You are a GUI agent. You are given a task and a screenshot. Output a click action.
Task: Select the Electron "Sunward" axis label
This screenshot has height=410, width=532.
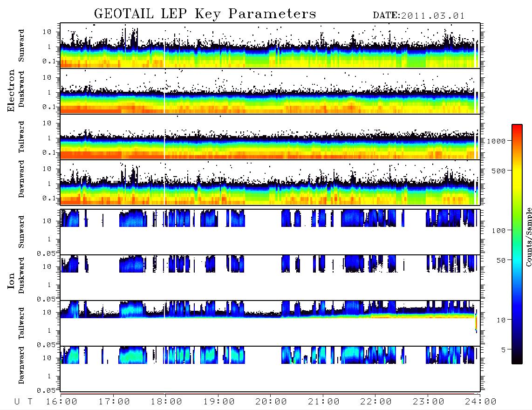21,46
